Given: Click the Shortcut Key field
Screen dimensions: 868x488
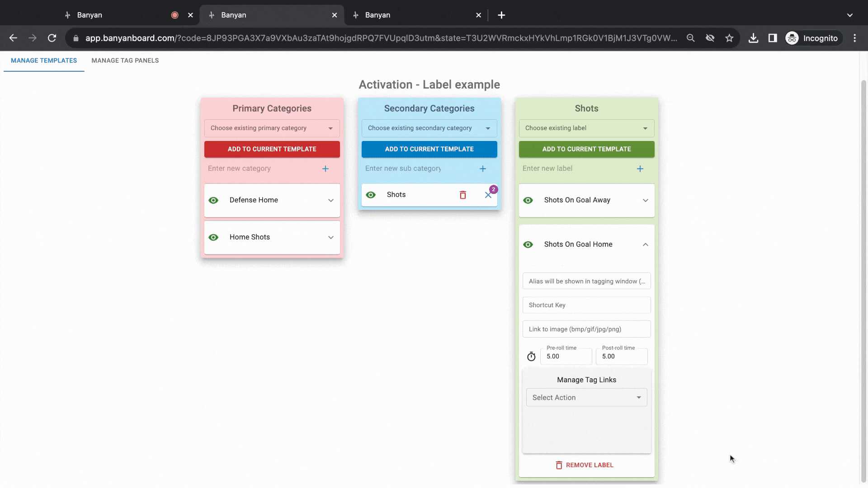Looking at the screenshot, I should [x=587, y=305].
